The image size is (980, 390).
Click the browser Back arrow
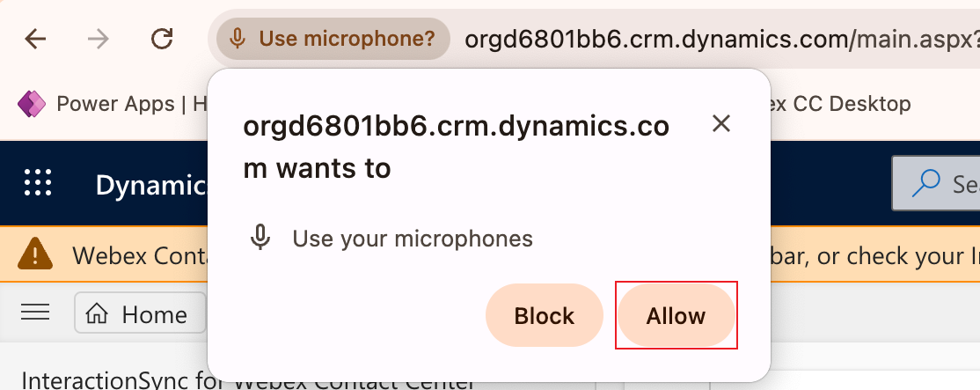35,39
